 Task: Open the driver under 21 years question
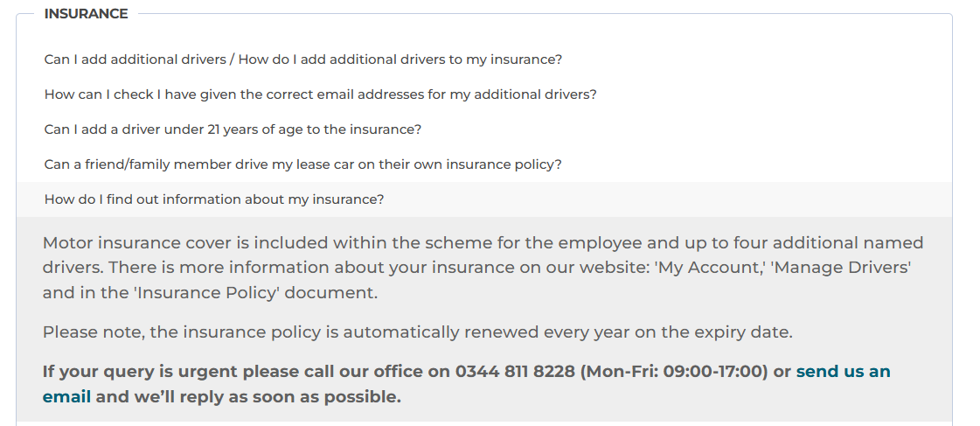tap(233, 129)
